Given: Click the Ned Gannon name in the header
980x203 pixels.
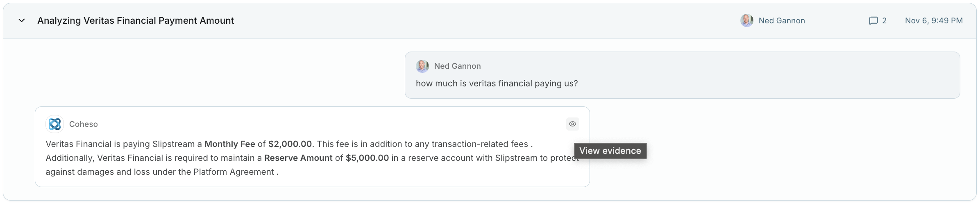Looking at the screenshot, I should coord(781,20).
